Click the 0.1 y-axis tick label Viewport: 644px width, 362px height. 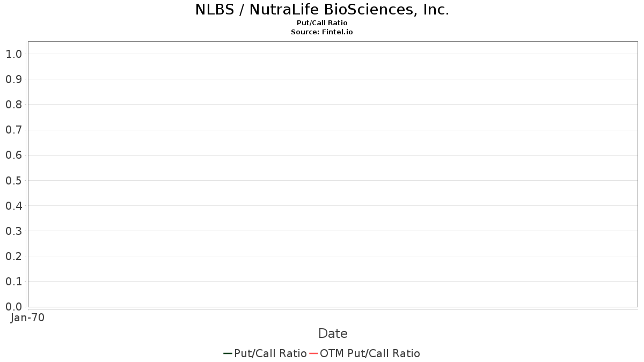point(13,282)
